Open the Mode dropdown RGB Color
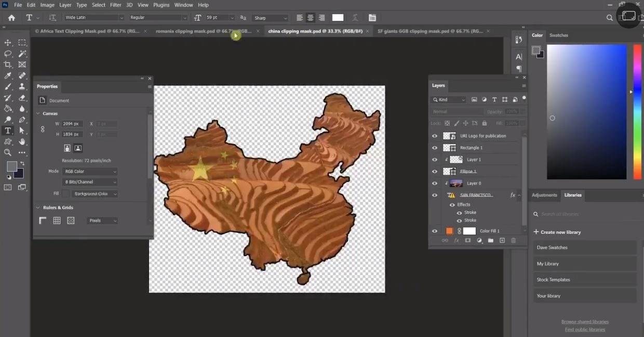The image size is (644, 337). coord(90,171)
